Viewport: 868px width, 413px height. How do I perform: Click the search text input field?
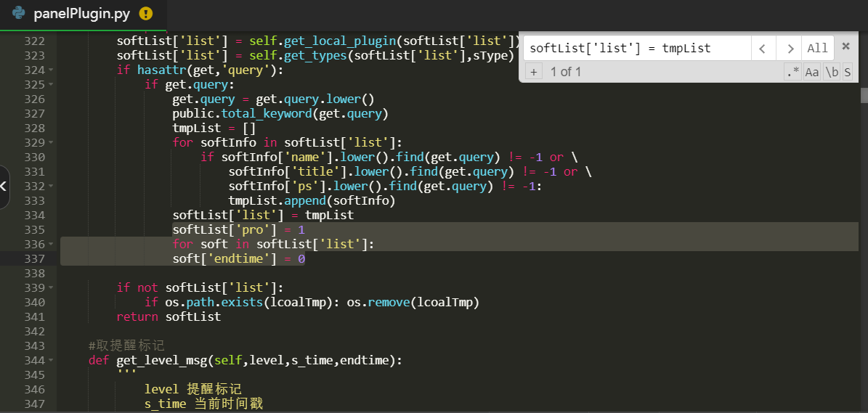[x=636, y=49]
